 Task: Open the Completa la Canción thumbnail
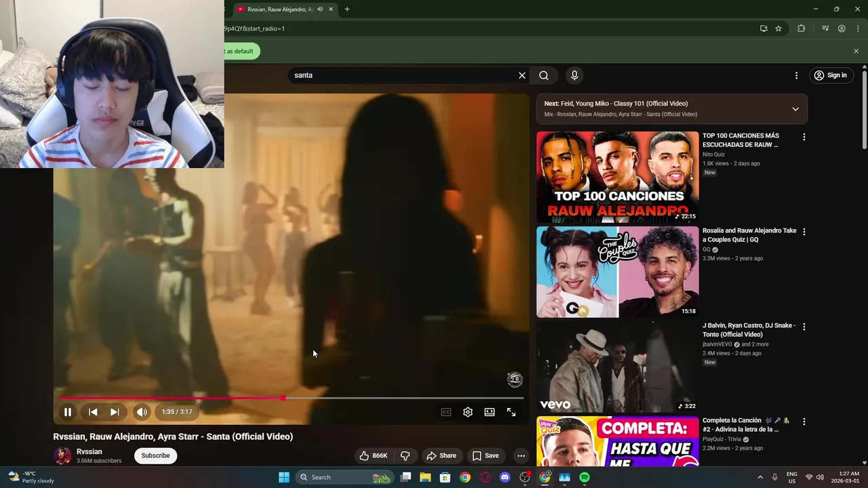point(617,441)
